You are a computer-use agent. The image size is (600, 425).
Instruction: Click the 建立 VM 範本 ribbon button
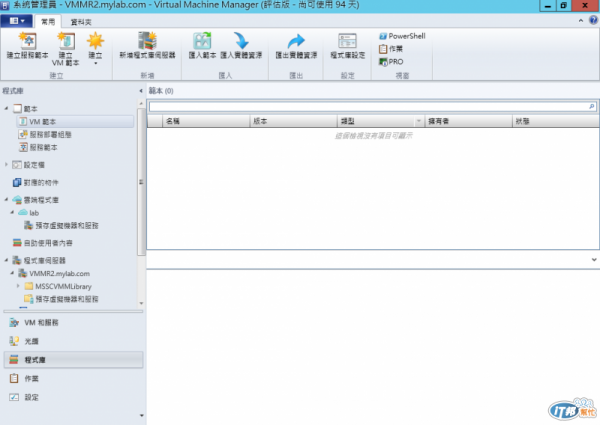coord(65,49)
